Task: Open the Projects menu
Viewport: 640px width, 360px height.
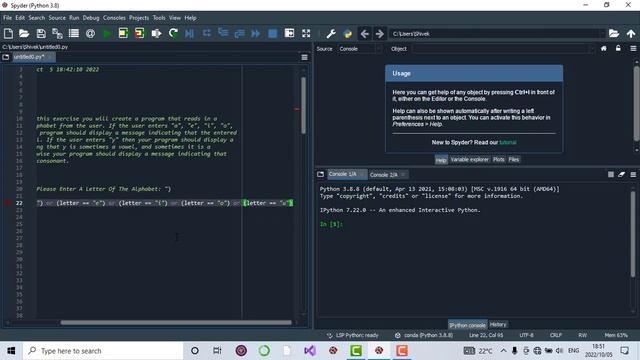Action: tap(139, 18)
